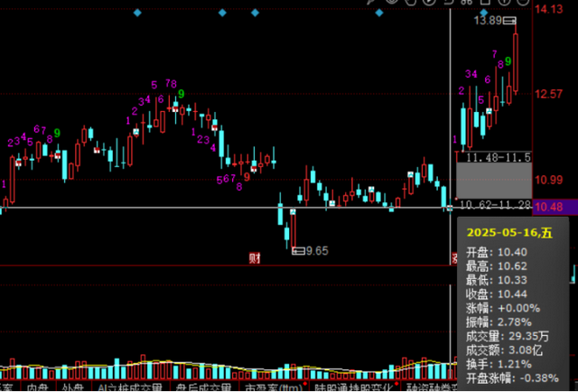Click the 涨幅: +0.00% row in tooltip
578x392 pixels.
pyautogui.click(x=504, y=308)
